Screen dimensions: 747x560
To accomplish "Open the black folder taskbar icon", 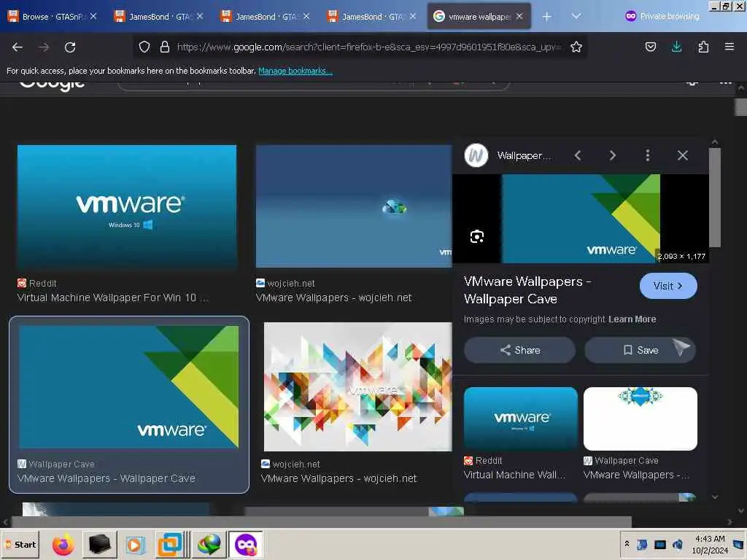I will coord(99,544).
